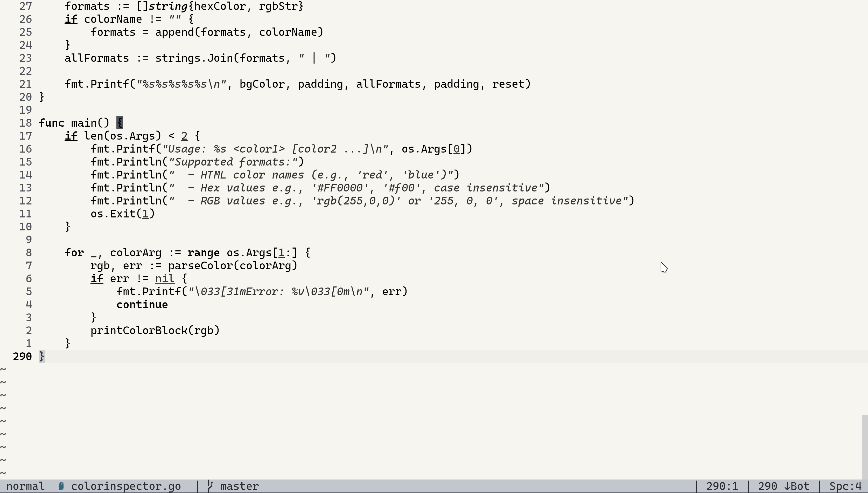
Task: Click the 'Spc:4' indent setting in status bar
Action: pyautogui.click(x=845, y=486)
